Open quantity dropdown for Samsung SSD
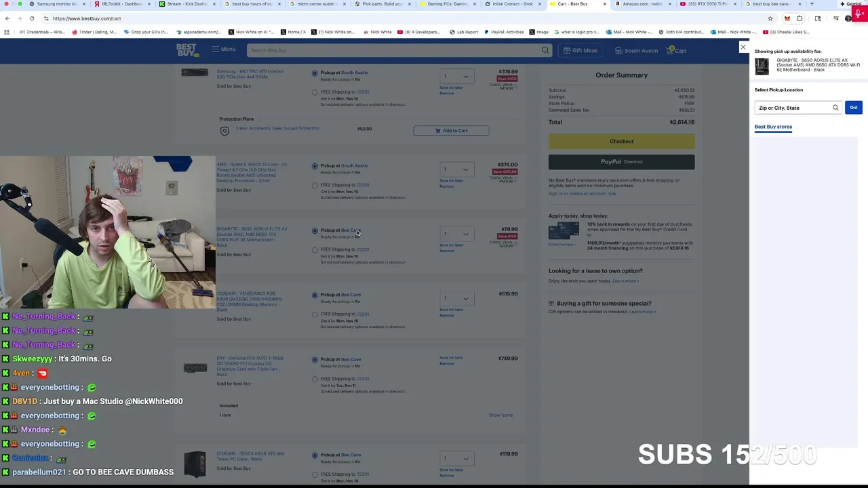Screen dimensions: 868x488 click(x=456, y=77)
